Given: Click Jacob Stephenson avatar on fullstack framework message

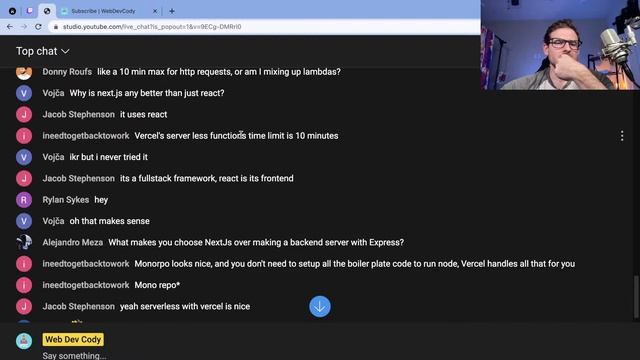Looking at the screenshot, I should (24, 178).
